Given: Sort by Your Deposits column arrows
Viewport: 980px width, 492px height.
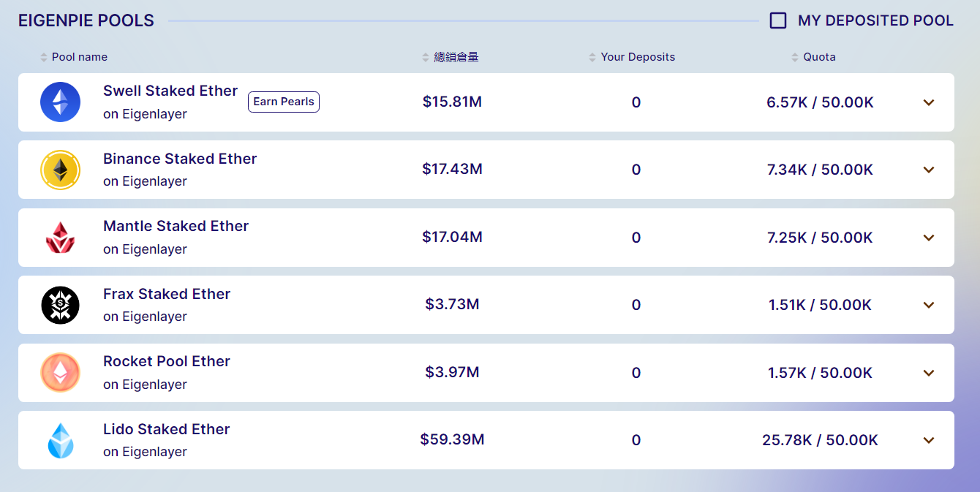Looking at the screenshot, I should click(x=593, y=57).
